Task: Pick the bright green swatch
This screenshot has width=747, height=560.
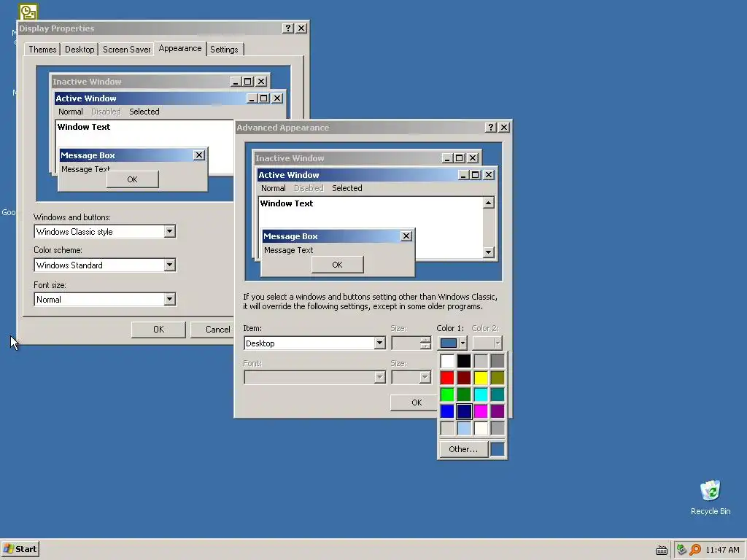Action: point(447,394)
